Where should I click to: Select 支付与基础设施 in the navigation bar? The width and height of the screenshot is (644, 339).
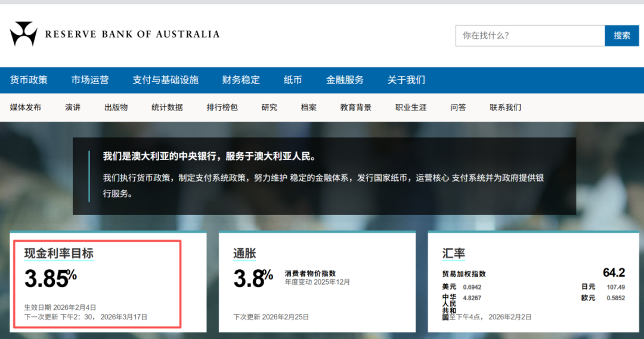pos(165,80)
